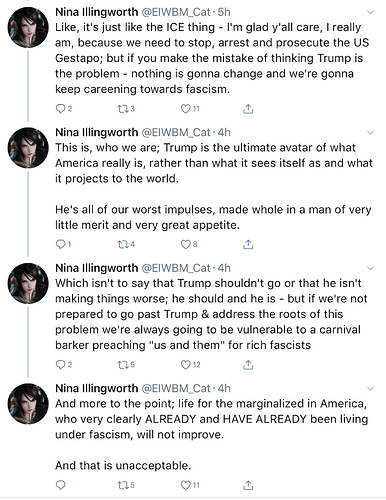Reply to the ICE thing tweet
Image resolution: width=386 pixels, height=500 pixels.
click(x=60, y=108)
